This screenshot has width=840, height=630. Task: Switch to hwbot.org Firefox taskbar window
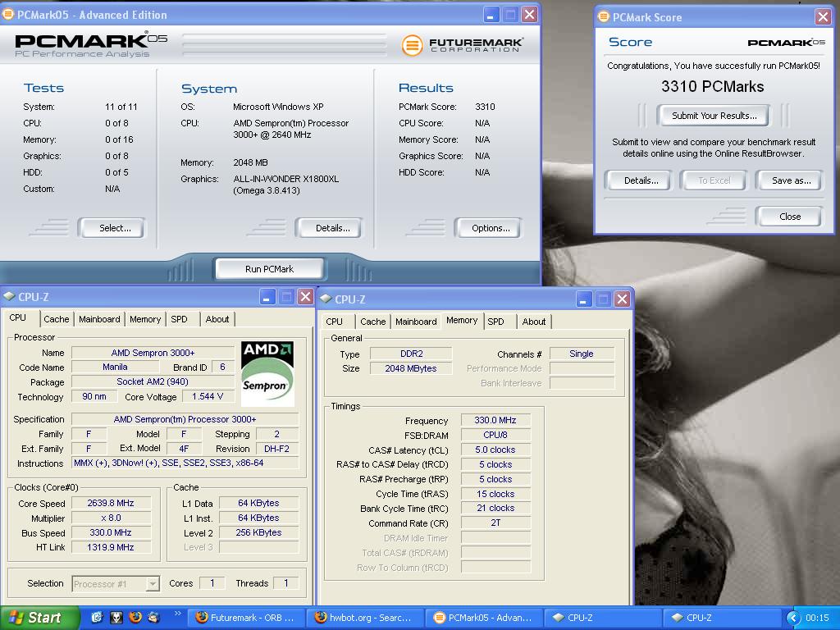pyautogui.click(x=365, y=618)
